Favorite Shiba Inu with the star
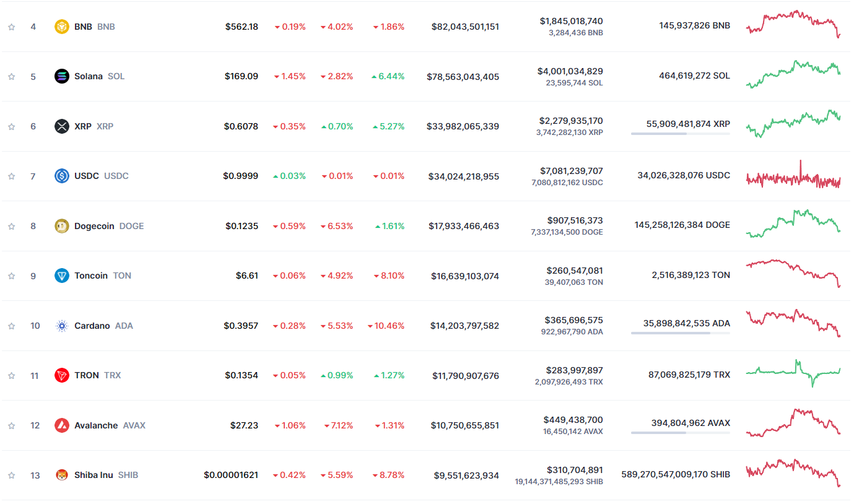Image resolution: width=854 pixels, height=504 pixels. pyautogui.click(x=11, y=475)
